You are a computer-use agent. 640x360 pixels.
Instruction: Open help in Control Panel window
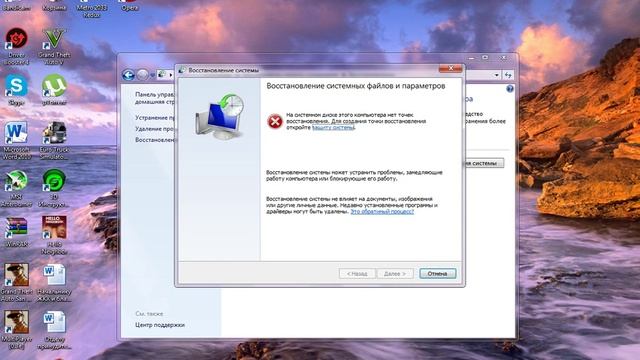tap(510, 89)
